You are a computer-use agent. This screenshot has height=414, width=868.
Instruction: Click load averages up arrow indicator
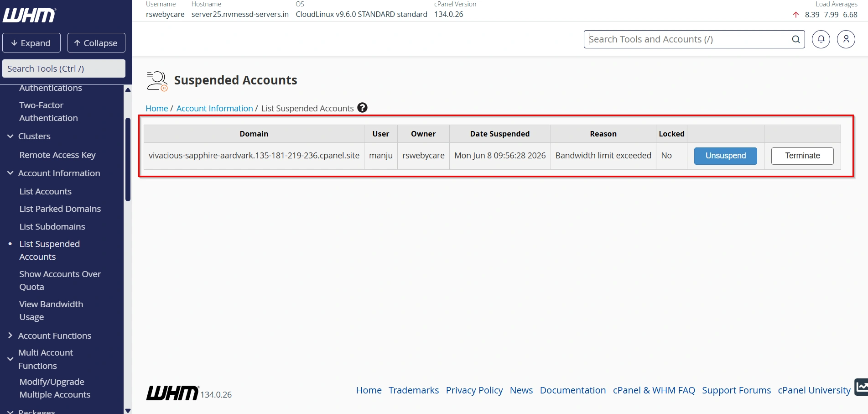tap(796, 15)
